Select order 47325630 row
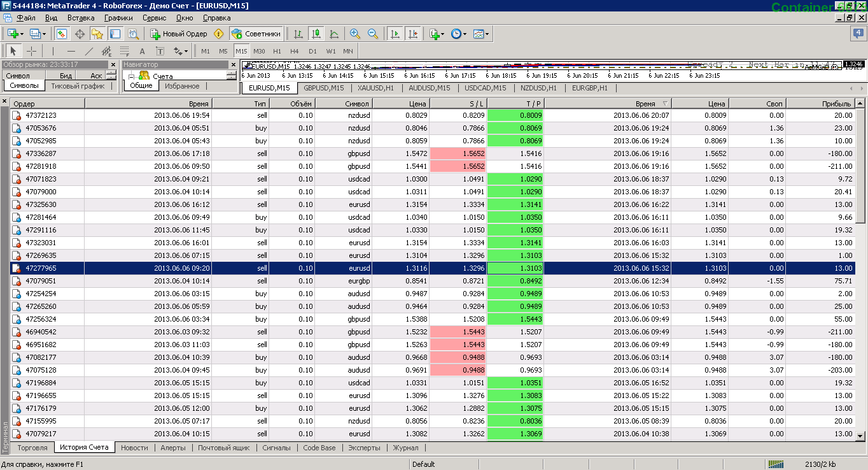Screen dimensions: 868x470 click(x=433, y=204)
